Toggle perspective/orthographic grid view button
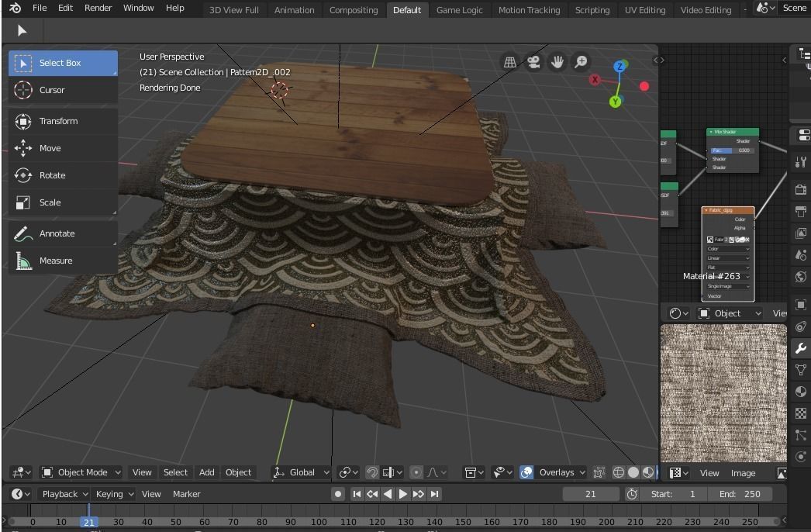The image size is (811, 532). pos(510,62)
